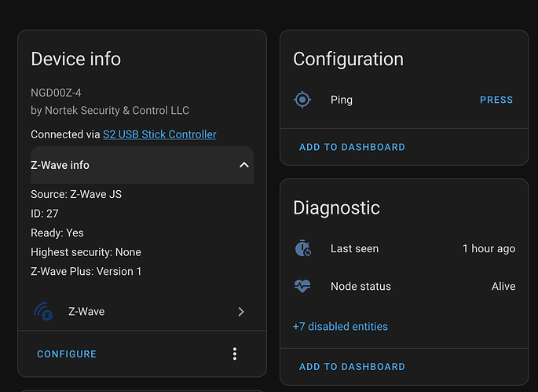Image resolution: width=538 pixels, height=392 pixels.
Task: Click the Last seen clock icon
Action: tap(302, 248)
